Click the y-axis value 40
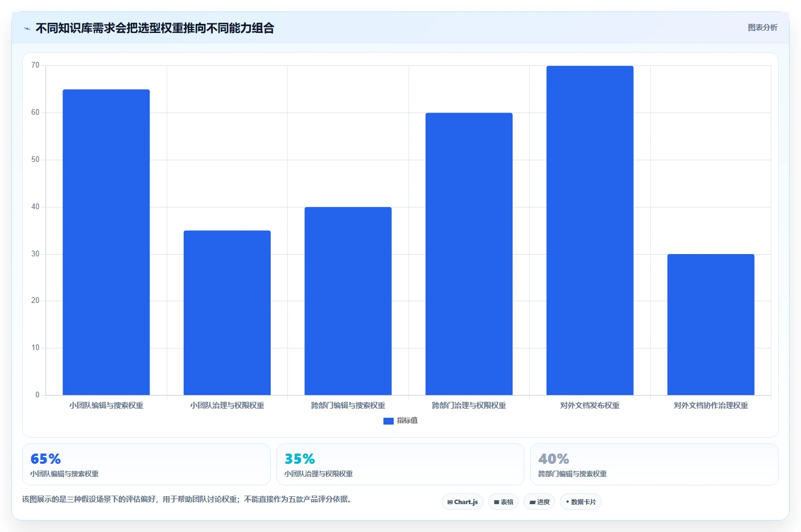The height and width of the screenshot is (532, 801). coord(35,207)
